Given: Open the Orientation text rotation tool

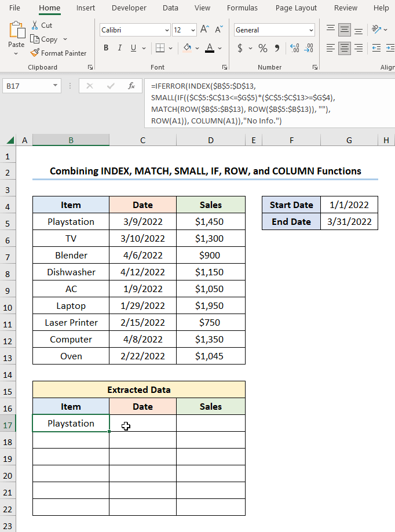Looking at the screenshot, I should coord(376,30).
